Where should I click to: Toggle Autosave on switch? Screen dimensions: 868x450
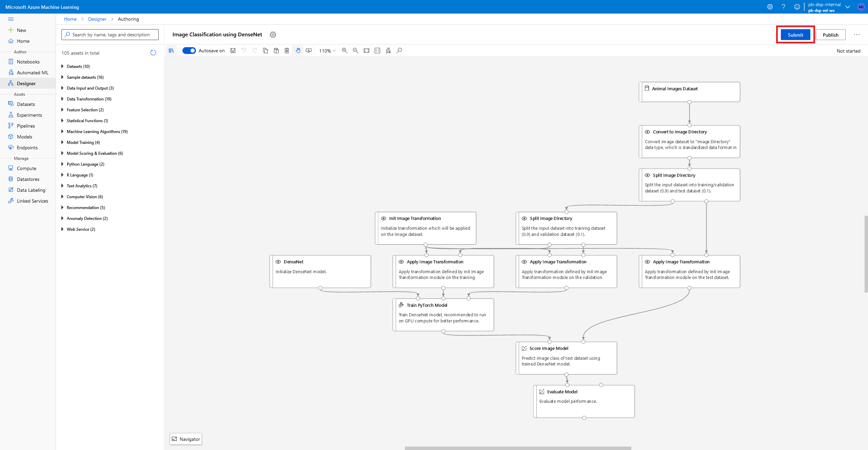tap(188, 51)
